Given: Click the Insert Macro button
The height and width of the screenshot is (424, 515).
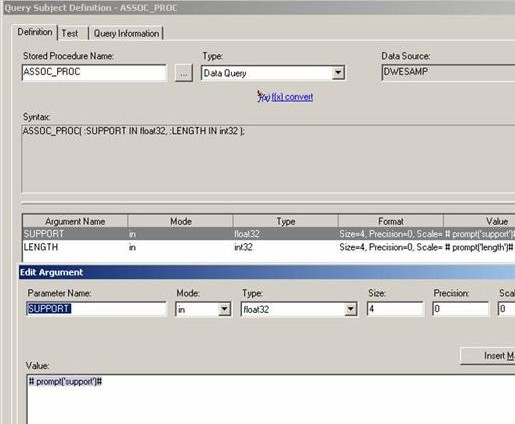Looking at the screenshot, I should 488,356.
